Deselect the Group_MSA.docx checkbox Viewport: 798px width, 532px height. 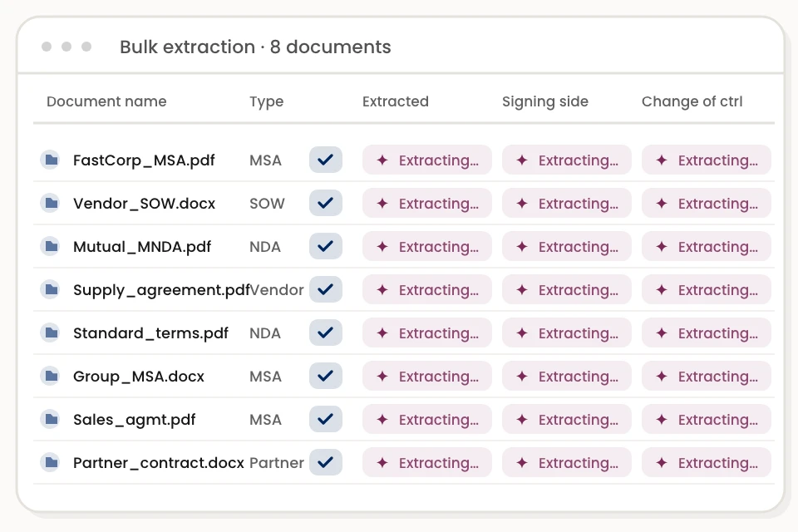[326, 377]
